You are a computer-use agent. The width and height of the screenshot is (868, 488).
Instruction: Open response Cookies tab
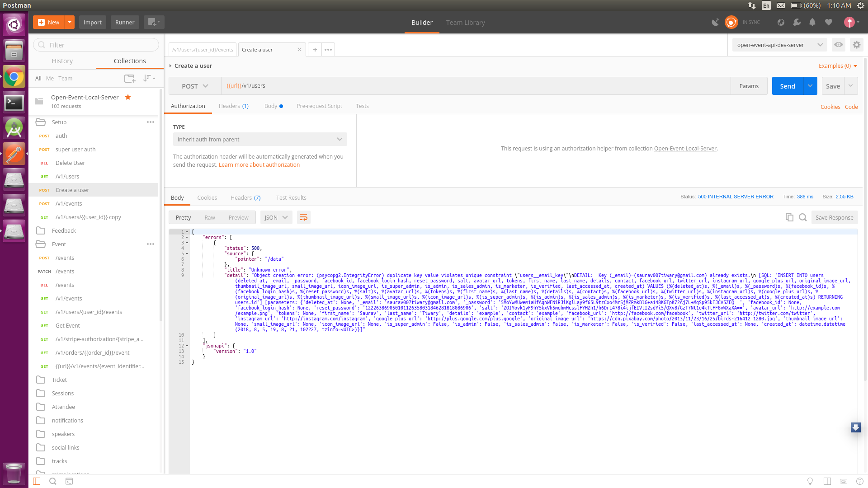tap(207, 198)
